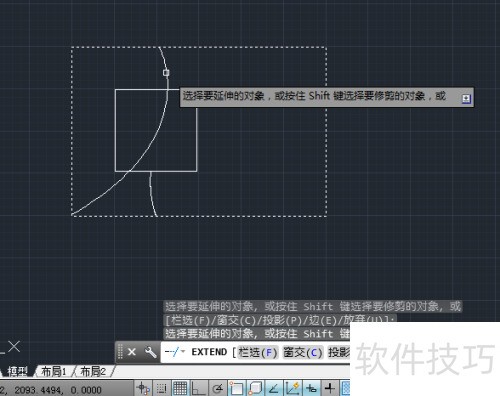Toggle 3D Object Snap in status bar

pyautogui.click(x=255, y=388)
